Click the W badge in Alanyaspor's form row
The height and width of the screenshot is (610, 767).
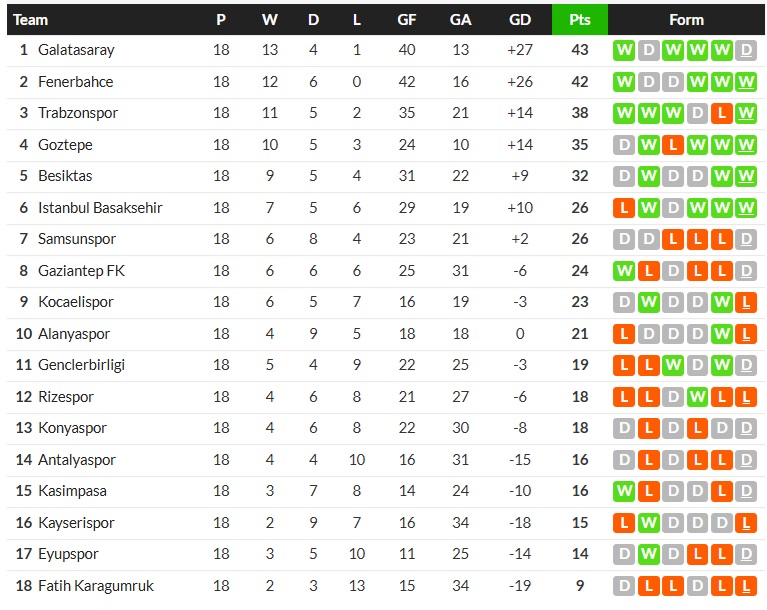click(x=721, y=334)
